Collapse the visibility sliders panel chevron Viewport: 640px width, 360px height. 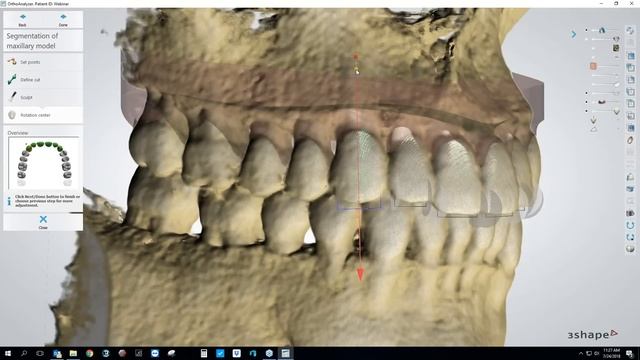(573, 34)
